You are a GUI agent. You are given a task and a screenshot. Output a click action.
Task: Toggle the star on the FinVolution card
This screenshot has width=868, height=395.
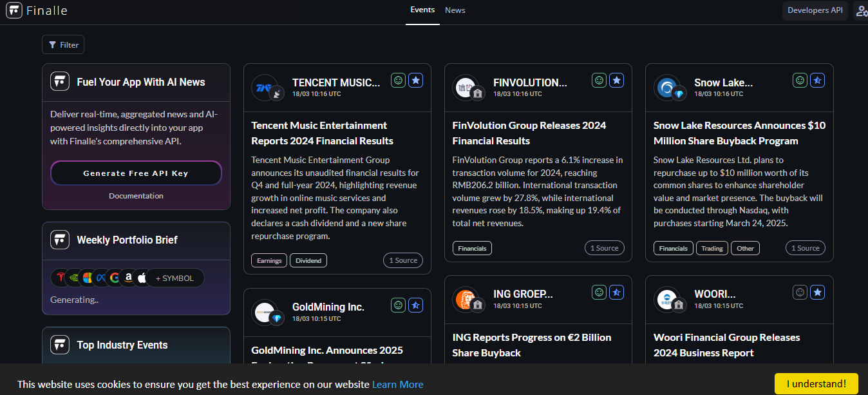point(617,81)
